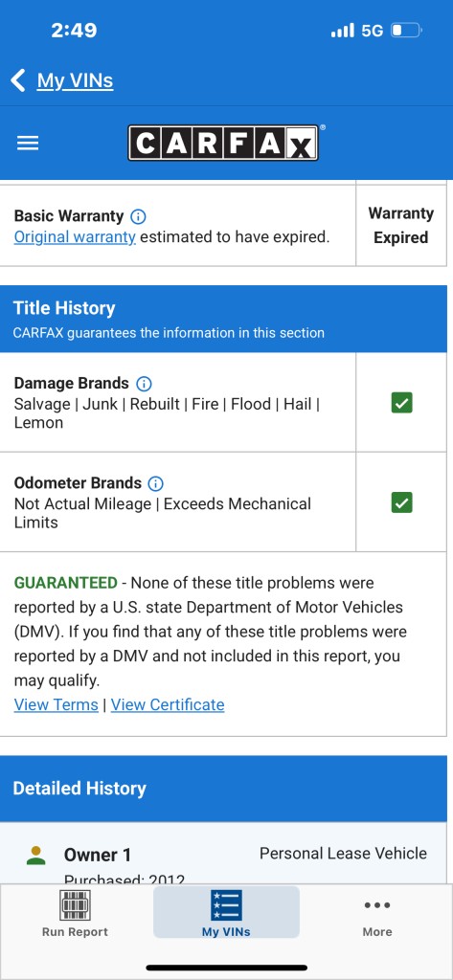Open the hamburger menu icon

tap(28, 144)
